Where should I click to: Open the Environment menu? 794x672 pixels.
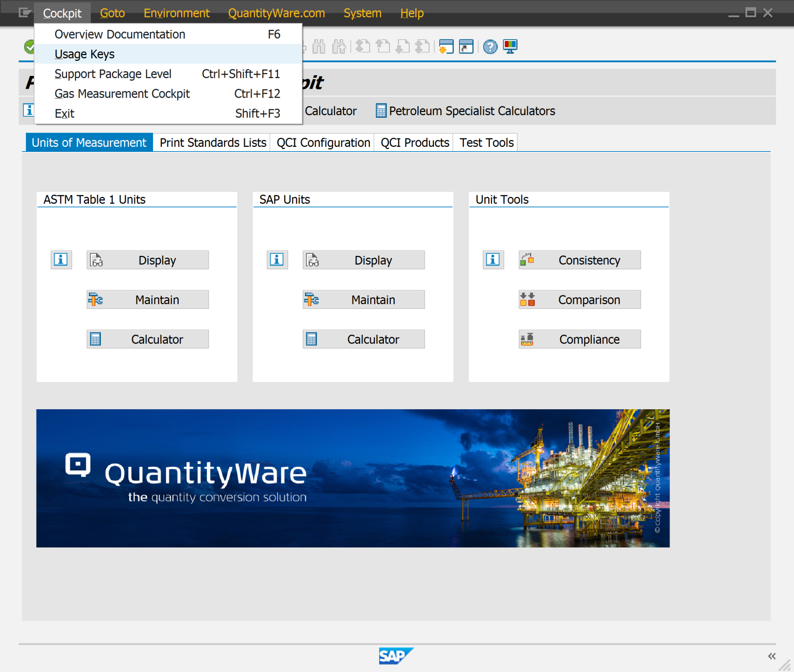[x=176, y=13]
